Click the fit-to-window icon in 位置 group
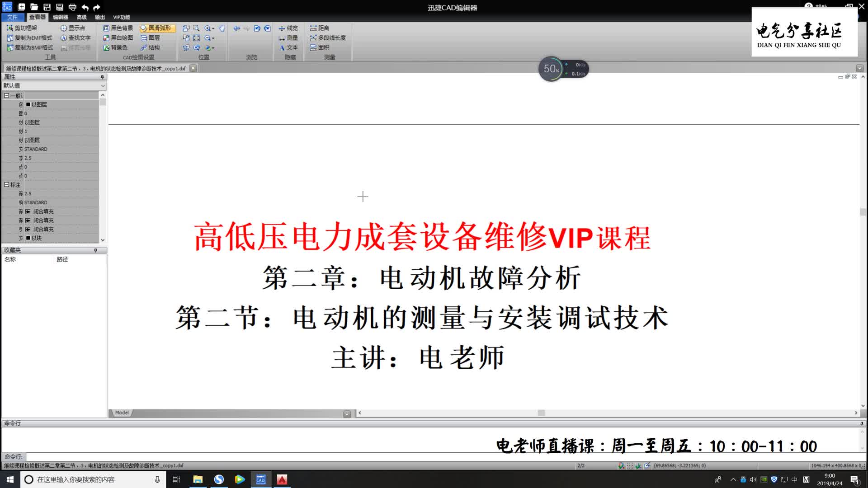 point(196,38)
